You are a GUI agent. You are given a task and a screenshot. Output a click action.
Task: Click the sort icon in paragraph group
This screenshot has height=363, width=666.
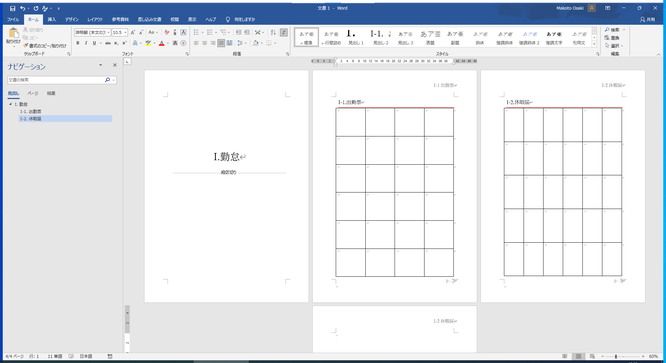pyautogui.click(x=273, y=32)
